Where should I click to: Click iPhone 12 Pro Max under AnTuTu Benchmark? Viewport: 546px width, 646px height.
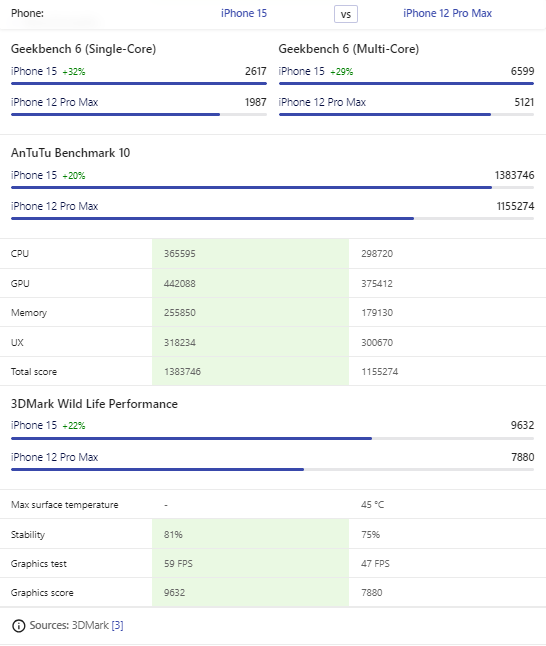click(x=54, y=206)
